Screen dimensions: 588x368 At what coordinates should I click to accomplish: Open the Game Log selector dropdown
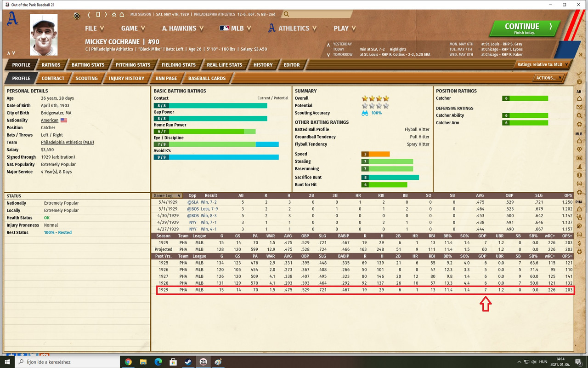click(167, 195)
